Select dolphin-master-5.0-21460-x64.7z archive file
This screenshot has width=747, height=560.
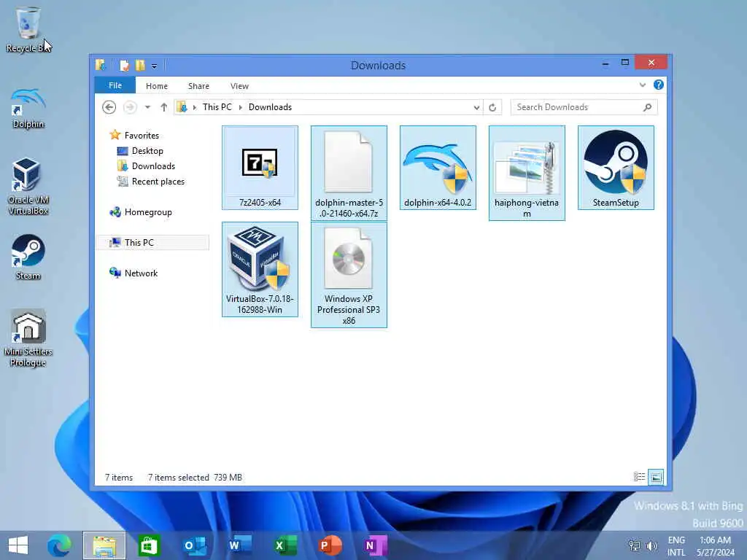(349, 172)
